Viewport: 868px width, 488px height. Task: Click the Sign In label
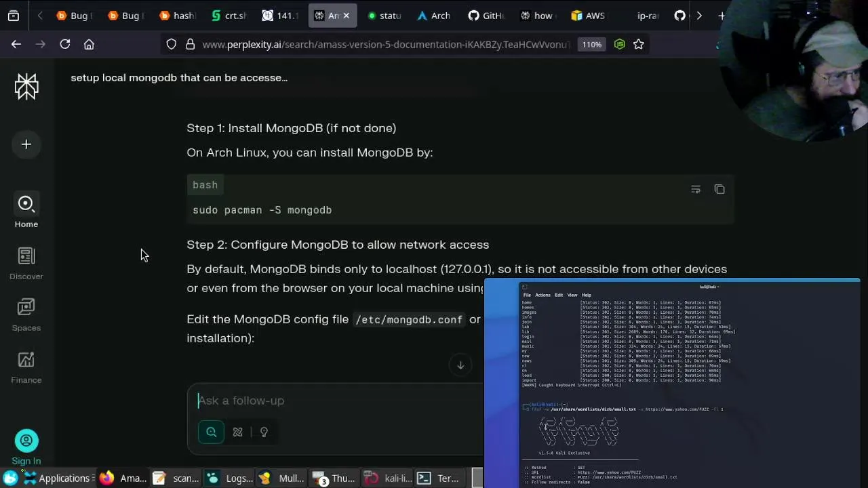point(26,461)
